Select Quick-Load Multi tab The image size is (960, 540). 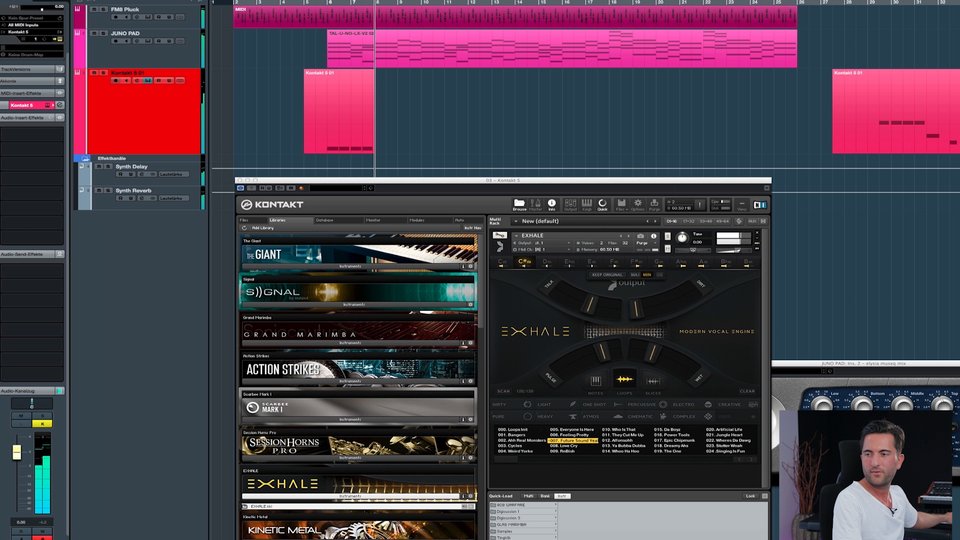[x=528, y=496]
